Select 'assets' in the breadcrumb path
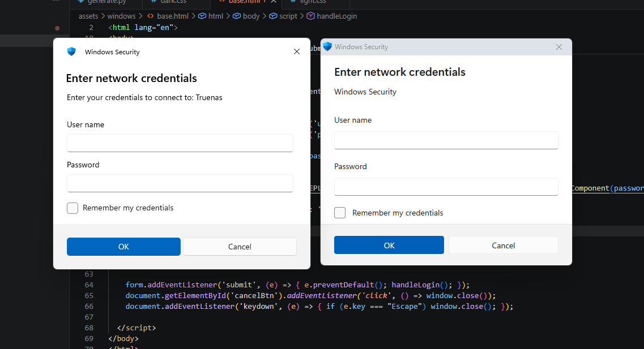 point(88,16)
